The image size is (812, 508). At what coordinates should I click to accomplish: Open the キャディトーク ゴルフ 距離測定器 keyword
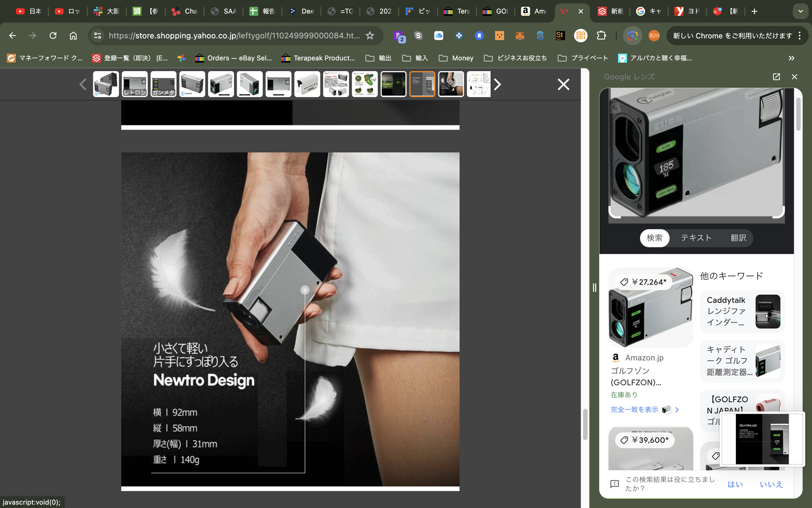(742, 361)
